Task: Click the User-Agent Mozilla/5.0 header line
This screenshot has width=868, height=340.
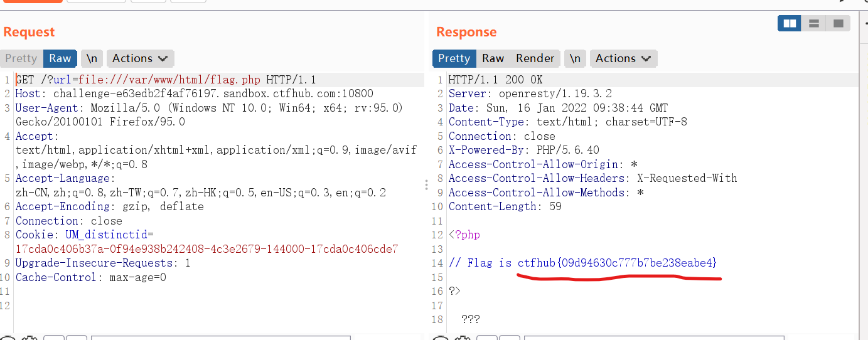Action: [209, 108]
